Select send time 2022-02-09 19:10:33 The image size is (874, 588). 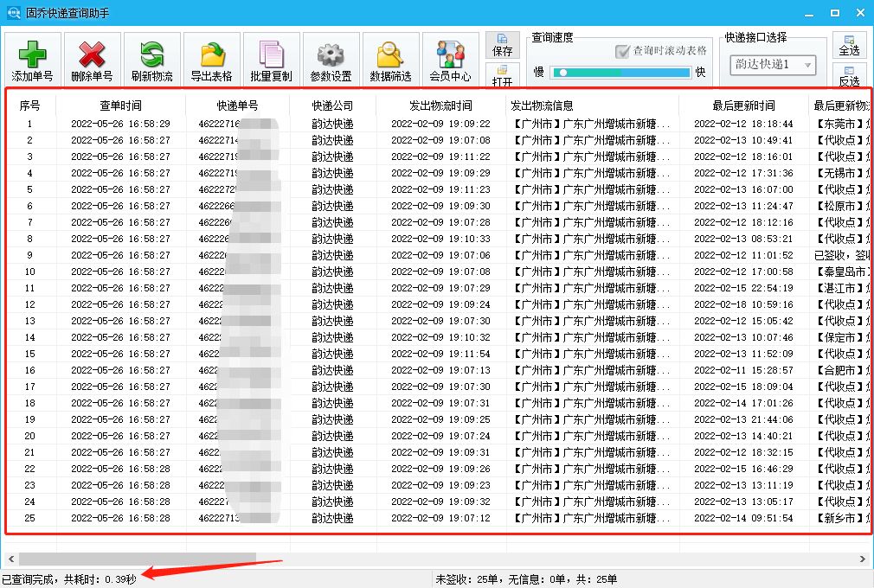tap(441, 239)
